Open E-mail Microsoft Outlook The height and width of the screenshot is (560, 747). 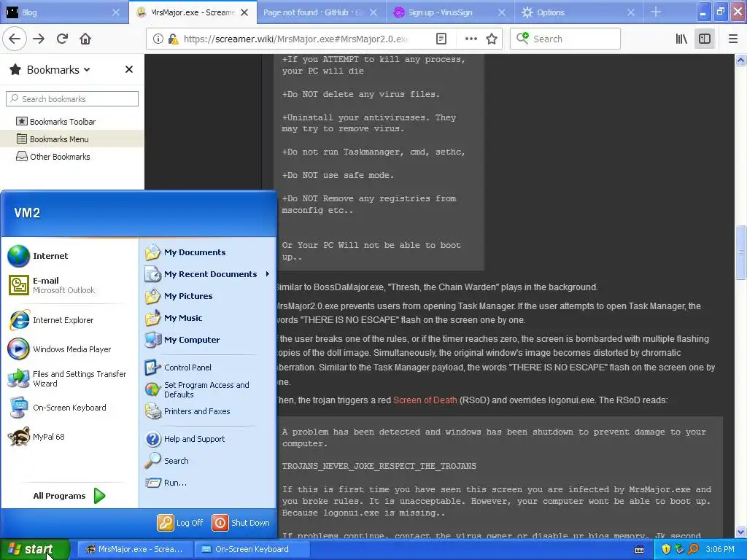(x=71, y=285)
